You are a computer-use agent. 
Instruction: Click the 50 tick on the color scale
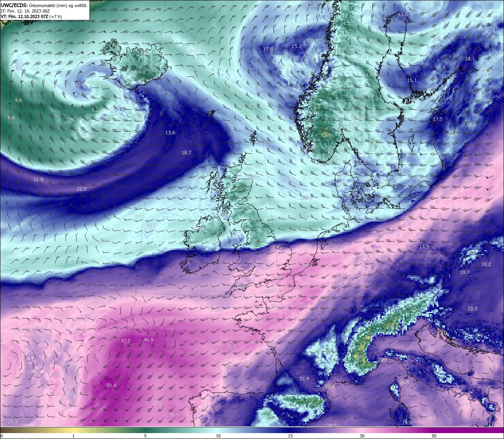click(434, 436)
